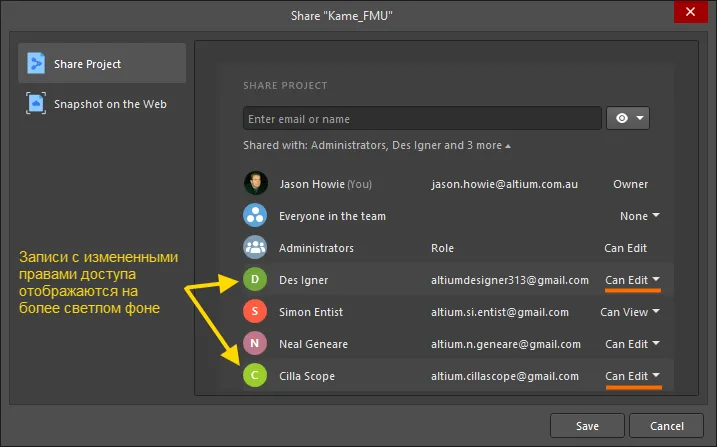Open the eye permission dropdown next to email field
The image size is (717, 447).
click(x=628, y=118)
